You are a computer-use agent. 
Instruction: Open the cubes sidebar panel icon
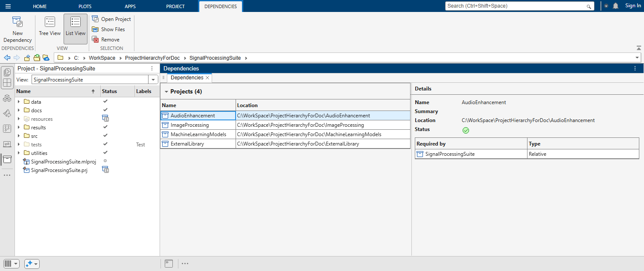click(7, 99)
